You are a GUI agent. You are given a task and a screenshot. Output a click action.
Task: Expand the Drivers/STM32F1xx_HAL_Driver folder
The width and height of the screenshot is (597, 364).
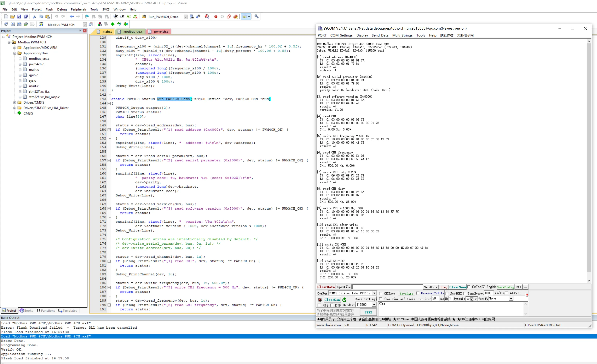point(15,108)
